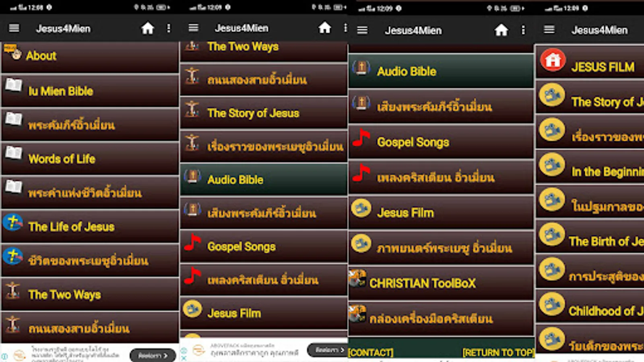Select the Words of Life item
Image resolution: width=644 pixels, height=362 pixels.
[x=60, y=159]
